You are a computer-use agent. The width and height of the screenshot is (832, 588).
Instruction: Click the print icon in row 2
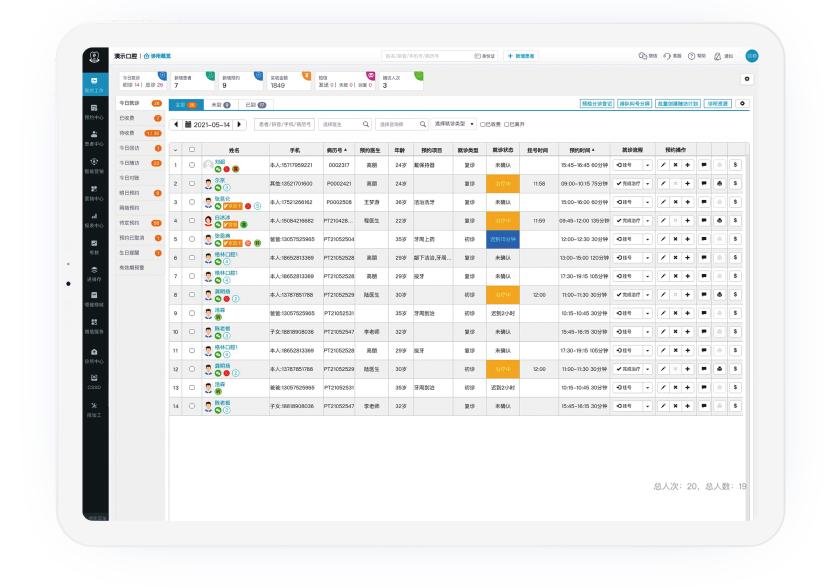point(720,184)
